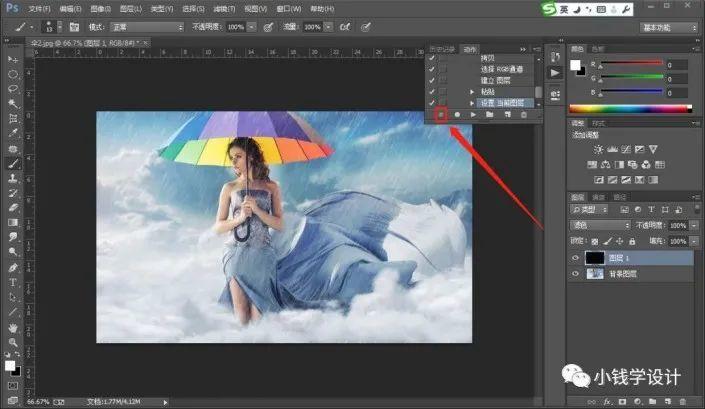Expand the 设置 当前图层 action step
Image resolution: width=705 pixels, height=409 pixels.
472,103
